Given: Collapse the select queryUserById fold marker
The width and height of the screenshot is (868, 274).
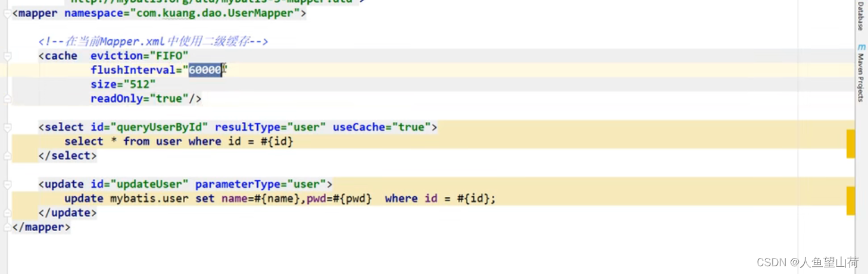Looking at the screenshot, I should 7,127.
